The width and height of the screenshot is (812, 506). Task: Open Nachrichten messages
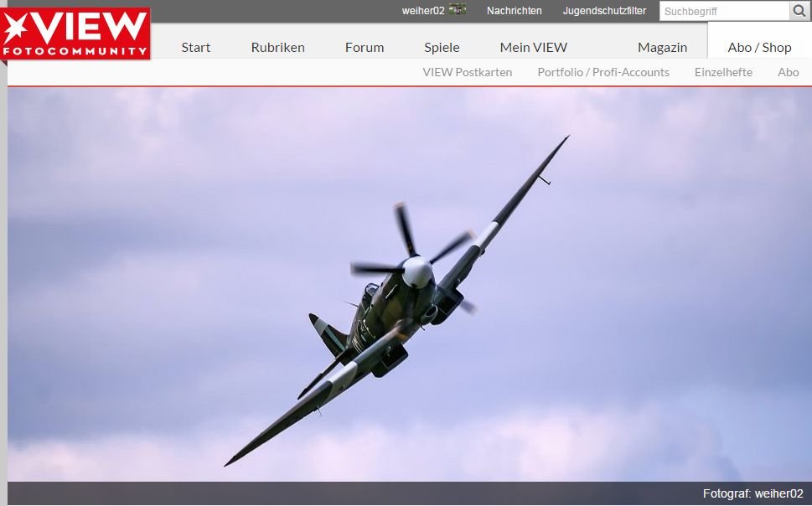pyautogui.click(x=514, y=11)
